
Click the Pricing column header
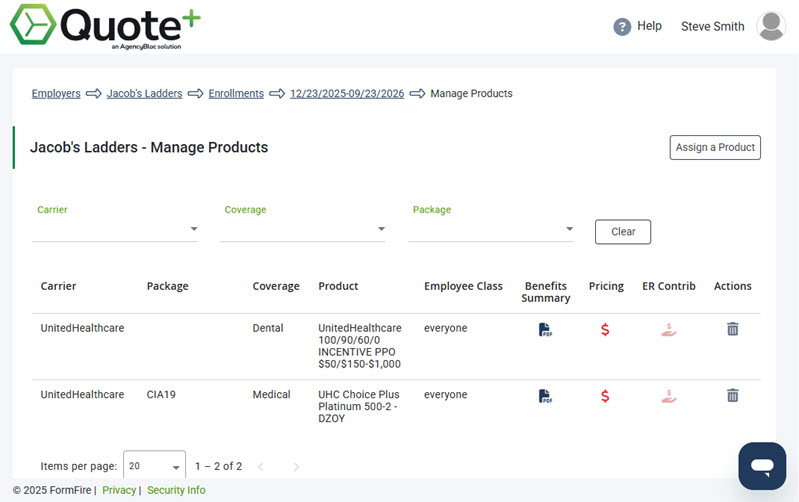point(606,286)
